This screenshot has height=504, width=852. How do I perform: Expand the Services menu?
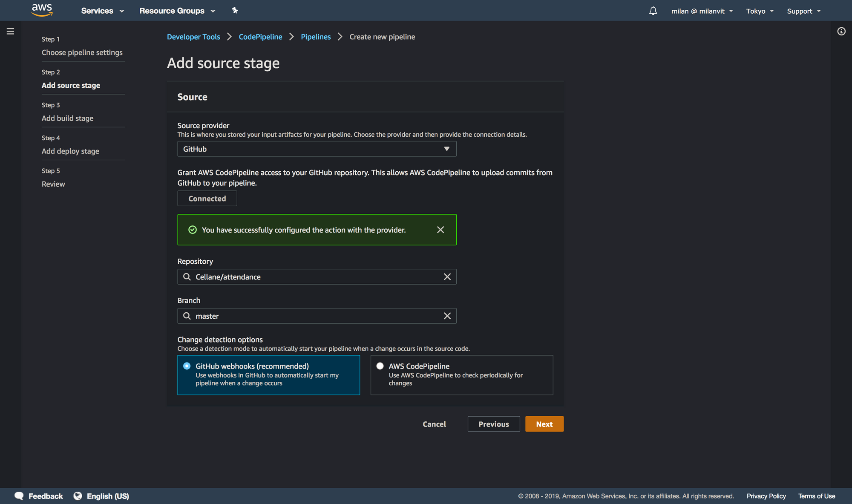click(103, 11)
